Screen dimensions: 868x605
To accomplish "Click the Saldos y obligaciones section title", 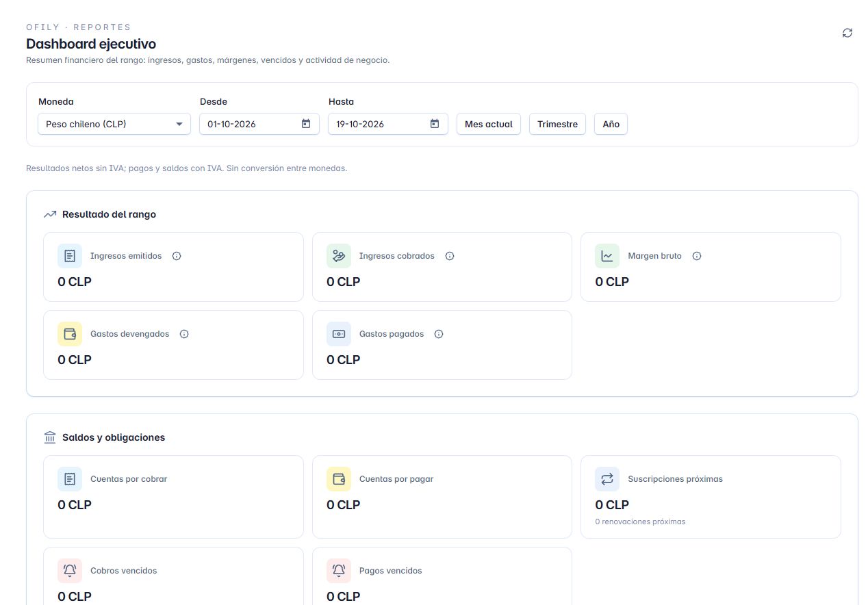I will [114, 437].
